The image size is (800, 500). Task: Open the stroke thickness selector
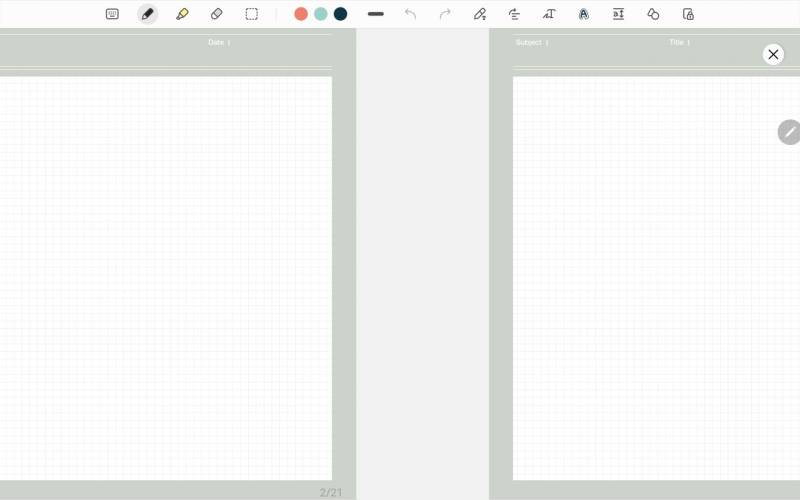(x=376, y=14)
